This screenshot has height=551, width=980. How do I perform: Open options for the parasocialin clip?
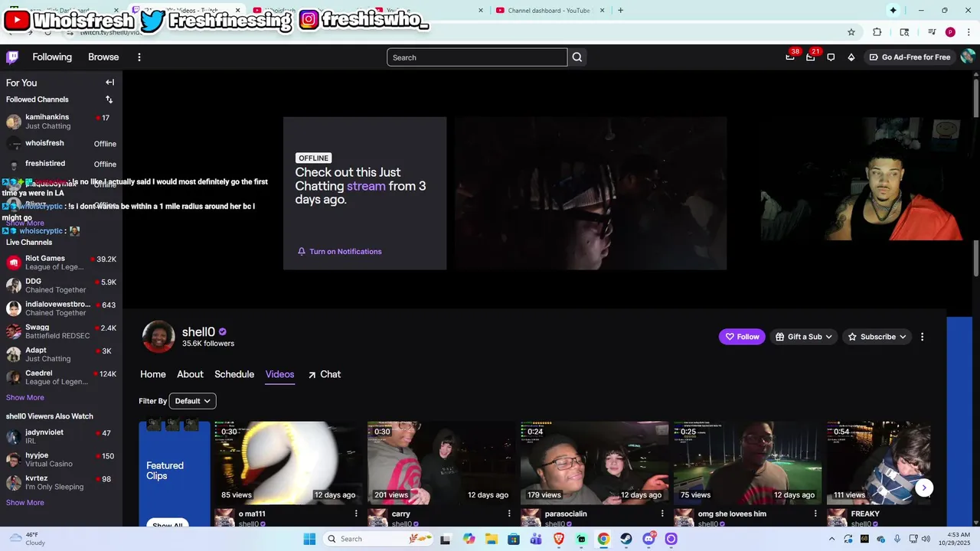click(x=662, y=514)
